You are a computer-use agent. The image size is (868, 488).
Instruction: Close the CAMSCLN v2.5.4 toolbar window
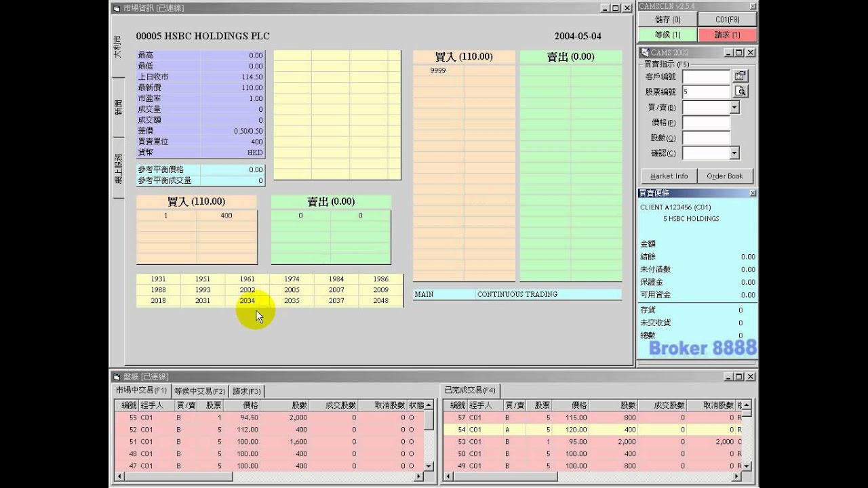point(751,7)
